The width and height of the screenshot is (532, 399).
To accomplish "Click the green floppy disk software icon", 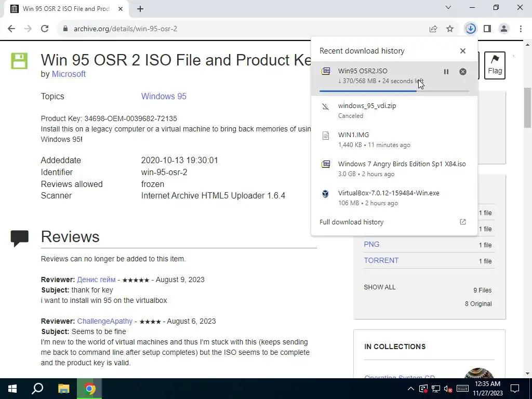I will (x=19, y=61).
